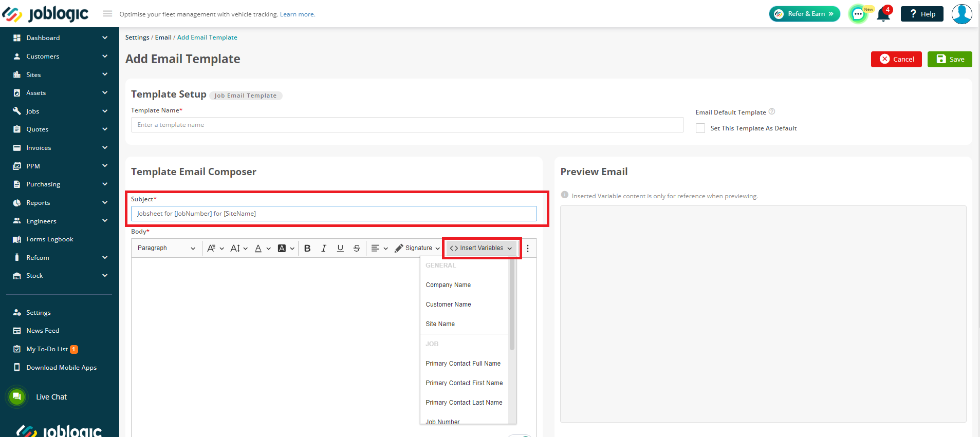Click Refcom sidebar icon
The image size is (980, 437).
click(x=17, y=258)
